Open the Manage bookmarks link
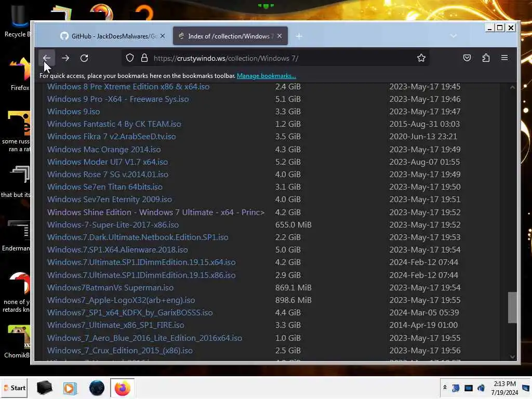Image resolution: width=532 pixels, height=399 pixels. point(267,76)
